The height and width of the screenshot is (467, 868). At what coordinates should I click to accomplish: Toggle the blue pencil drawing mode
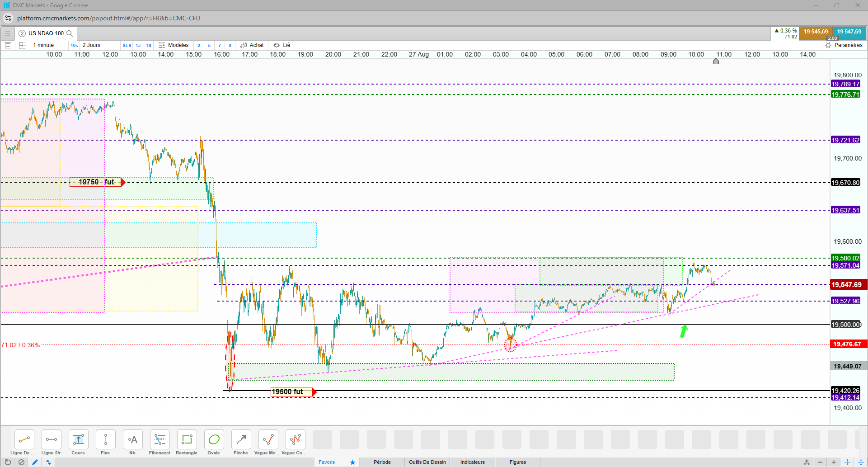coord(35,462)
